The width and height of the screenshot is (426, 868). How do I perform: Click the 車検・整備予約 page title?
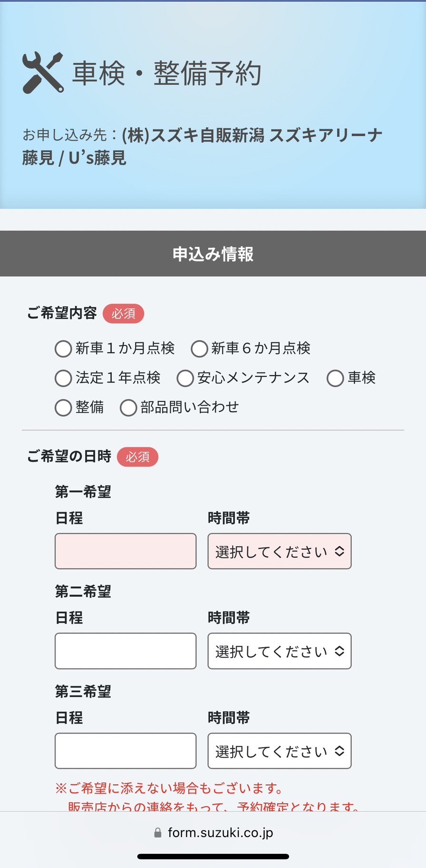166,73
